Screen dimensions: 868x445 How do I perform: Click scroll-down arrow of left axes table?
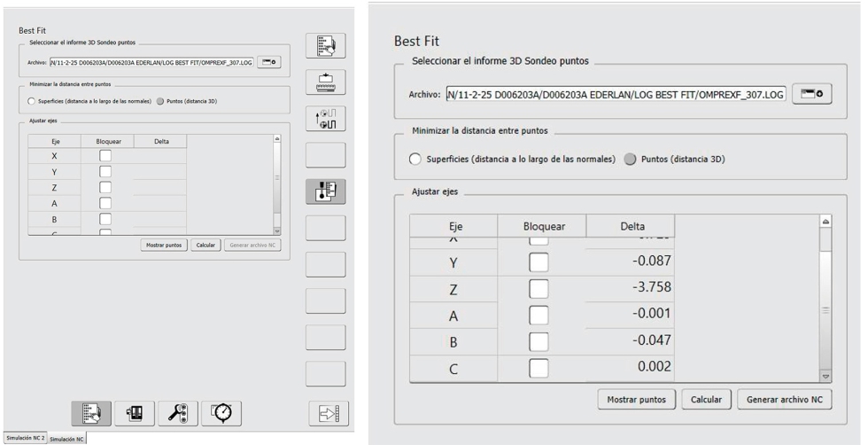[x=277, y=231]
